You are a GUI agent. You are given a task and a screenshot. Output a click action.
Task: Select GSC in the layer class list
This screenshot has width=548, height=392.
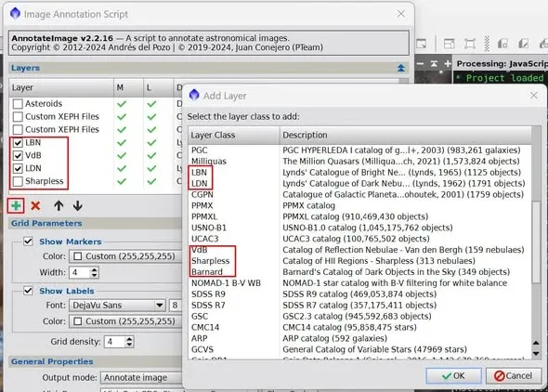(x=200, y=316)
